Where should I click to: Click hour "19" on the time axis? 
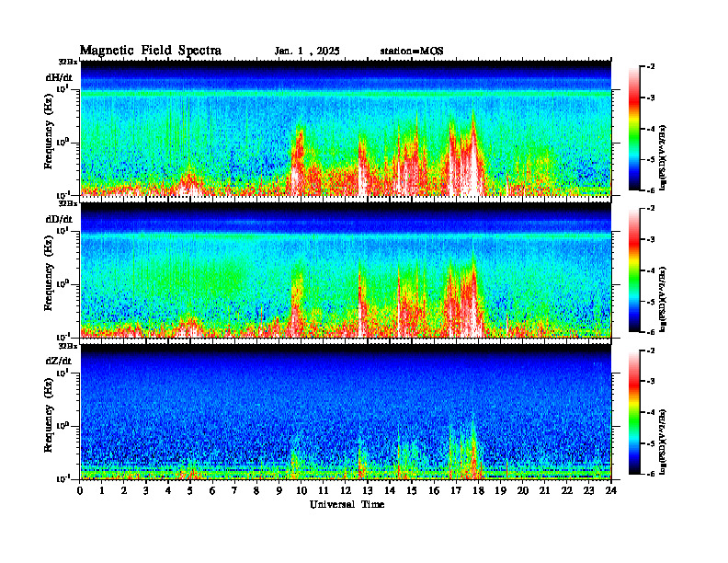pos(500,491)
